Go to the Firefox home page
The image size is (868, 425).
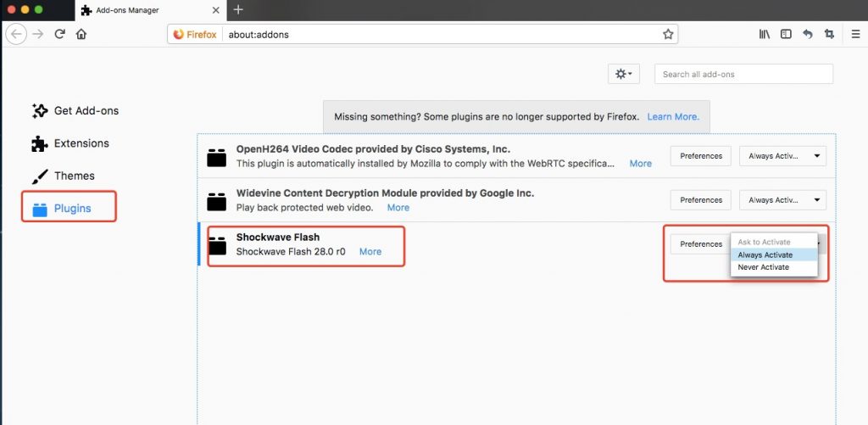point(81,35)
